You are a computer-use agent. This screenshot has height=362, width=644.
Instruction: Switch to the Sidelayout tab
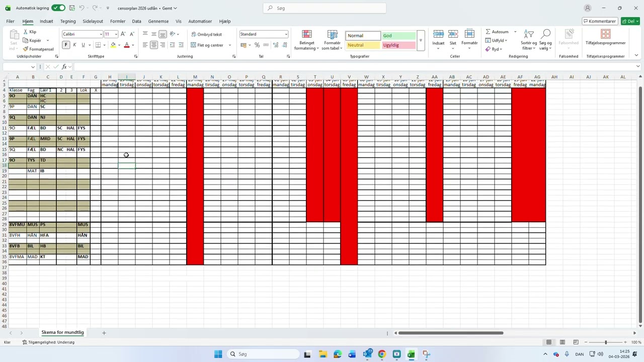pos(93,21)
